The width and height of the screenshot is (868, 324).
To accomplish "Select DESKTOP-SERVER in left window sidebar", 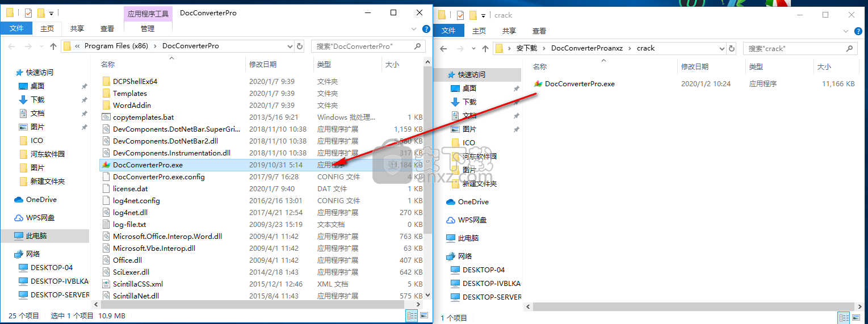I will pyautogui.click(x=60, y=295).
